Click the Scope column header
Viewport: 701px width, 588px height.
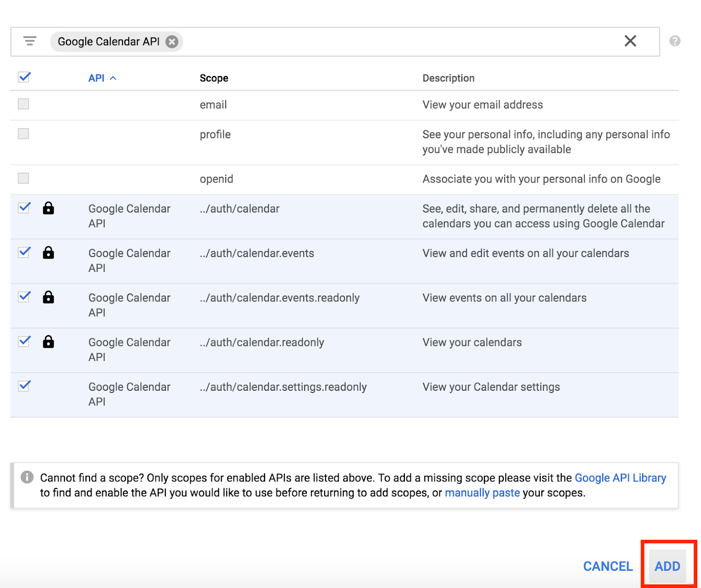coord(214,78)
